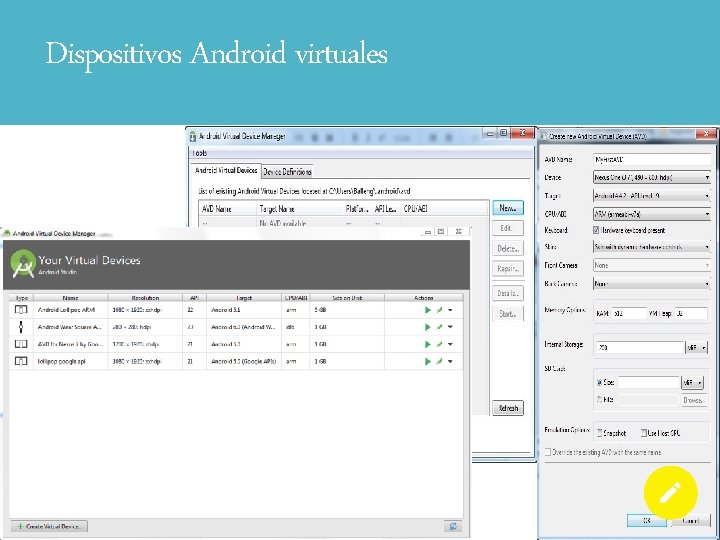Check Override the existing AVD with same name
This screenshot has width=720, height=540.
548,452
